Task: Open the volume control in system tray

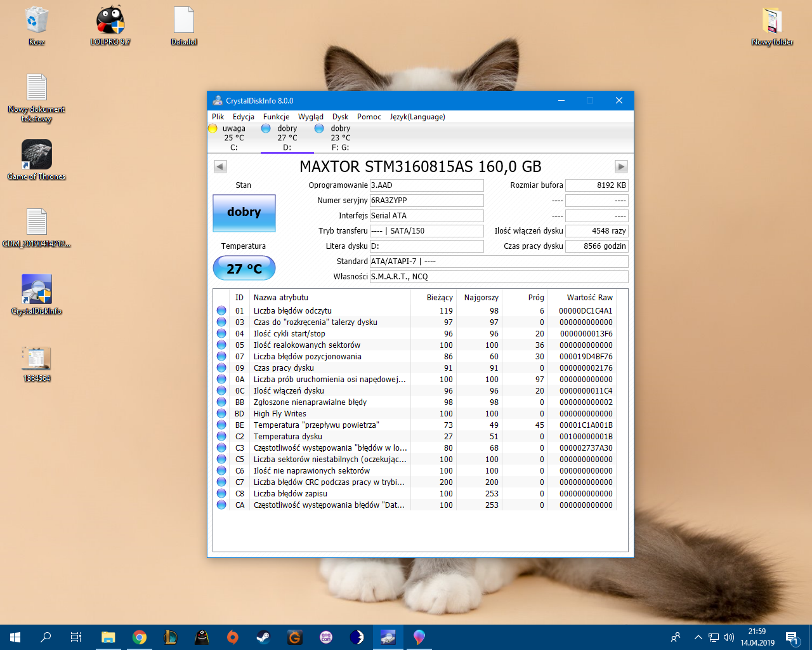Action: click(729, 637)
